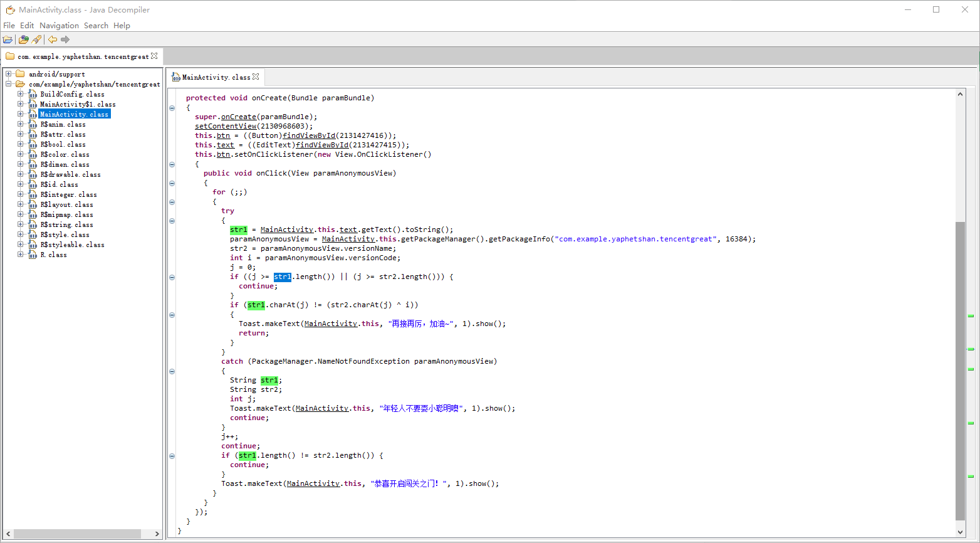Image resolution: width=980 pixels, height=543 pixels.
Task: Open the Edit menu
Action: coord(27,26)
